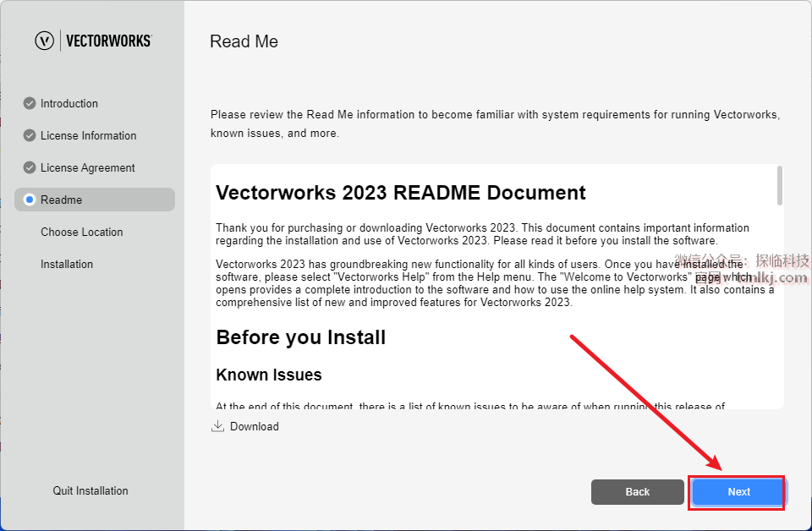The height and width of the screenshot is (531, 812).
Task: Select the Choose Location step
Action: [x=82, y=232]
